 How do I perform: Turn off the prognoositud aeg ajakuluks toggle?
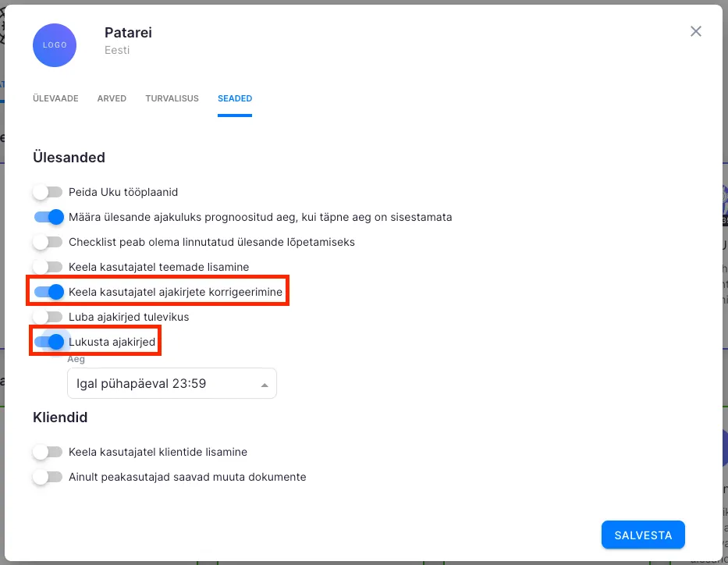point(48,217)
